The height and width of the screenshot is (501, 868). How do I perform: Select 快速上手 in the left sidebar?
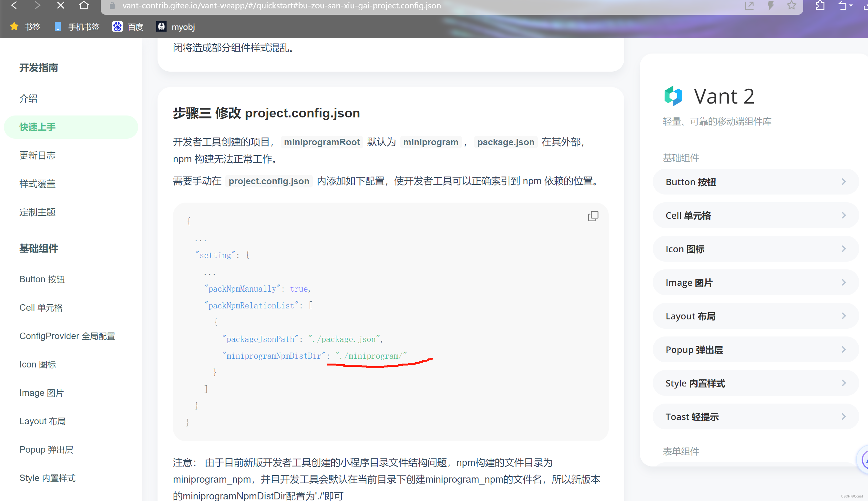(x=37, y=127)
